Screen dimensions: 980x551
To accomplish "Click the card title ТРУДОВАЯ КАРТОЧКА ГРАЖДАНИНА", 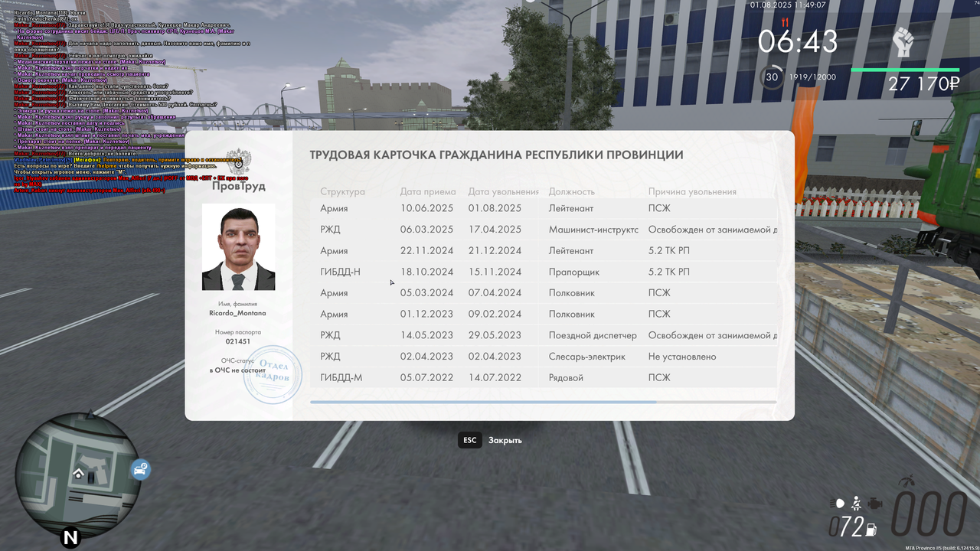I will tap(496, 155).
